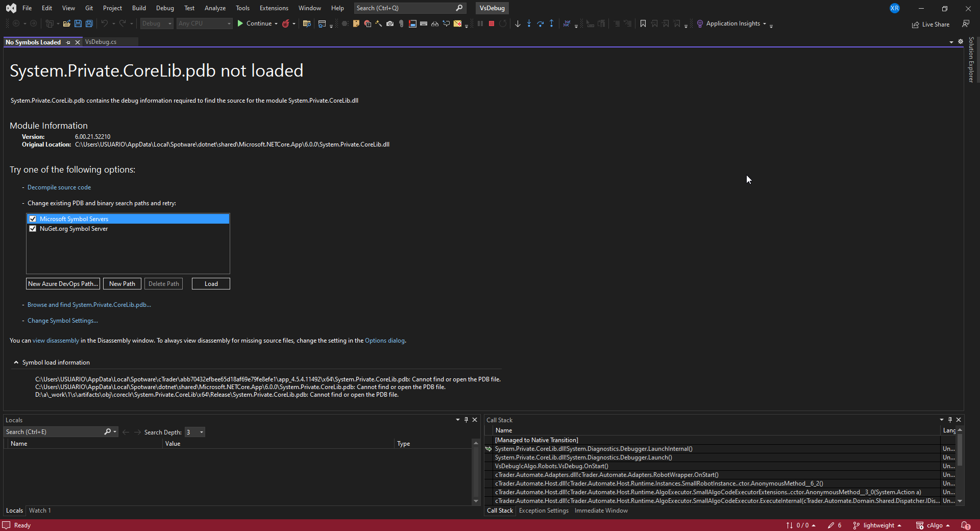Image resolution: width=980 pixels, height=531 pixels.
Task: Click the camera snapshot toolbar icon
Action: (x=390, y=23)
